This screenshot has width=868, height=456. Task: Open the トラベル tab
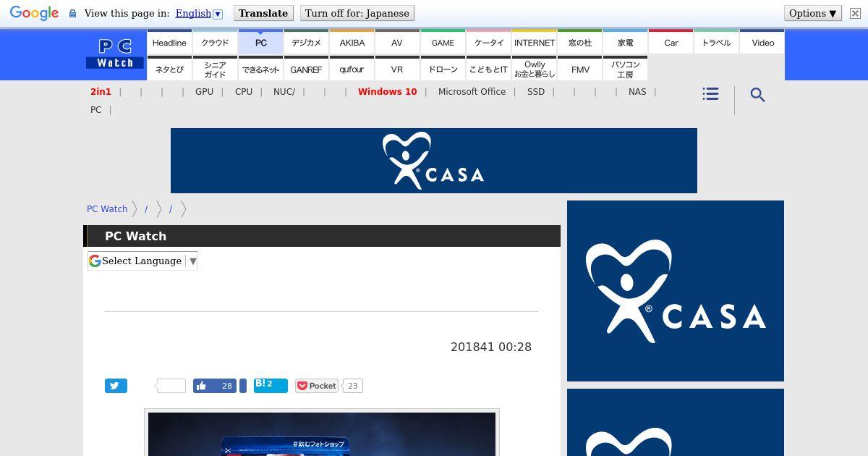716,42
